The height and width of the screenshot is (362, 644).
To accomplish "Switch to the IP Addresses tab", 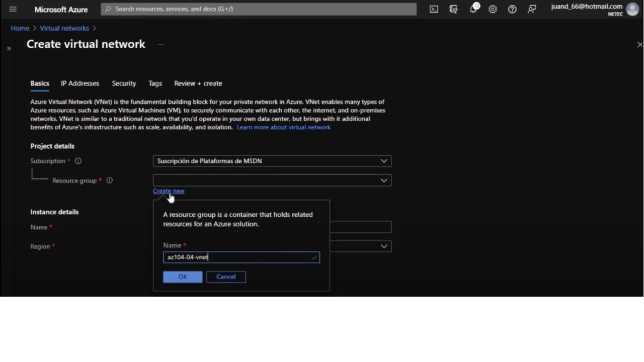I will (x=80, y=83).
